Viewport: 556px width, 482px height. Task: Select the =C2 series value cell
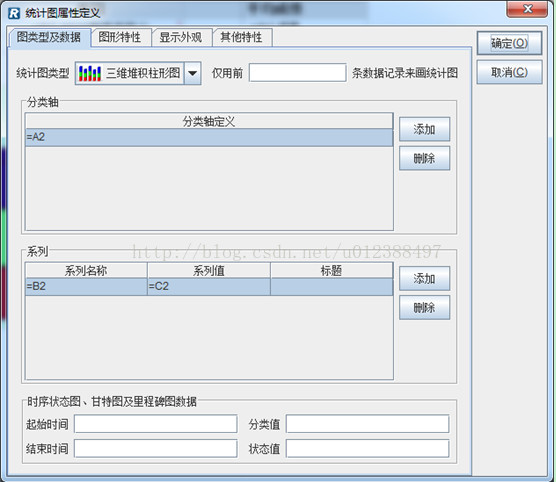point(209,287)
